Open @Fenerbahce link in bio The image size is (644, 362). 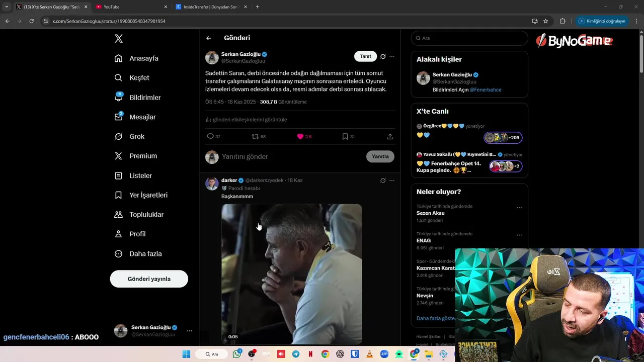coord(486,89)
